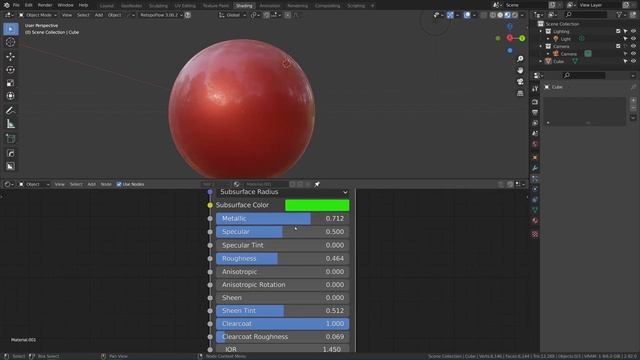Open the viewport Object menu button
Viewport: 640px width, 360px height.
tap(114, 15)
